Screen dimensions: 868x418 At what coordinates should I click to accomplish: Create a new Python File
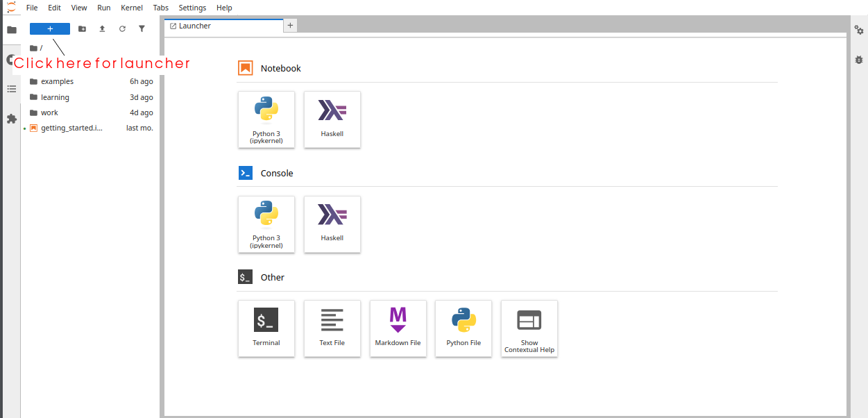[463, 328]
